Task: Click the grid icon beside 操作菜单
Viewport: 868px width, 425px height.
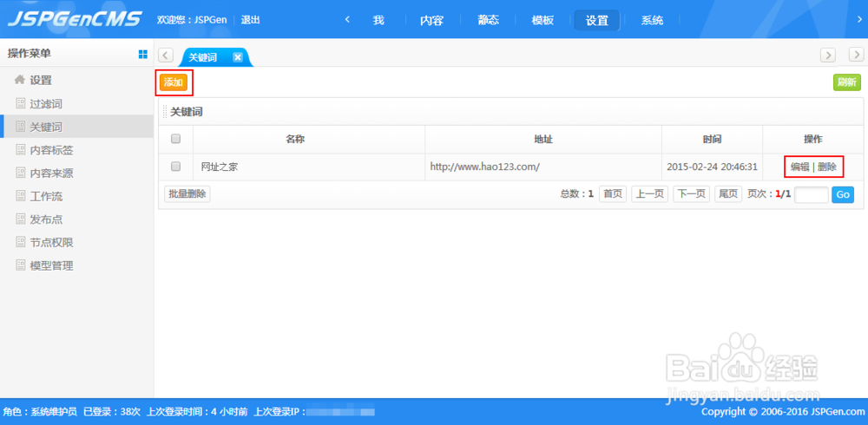Action: [143, 54]
